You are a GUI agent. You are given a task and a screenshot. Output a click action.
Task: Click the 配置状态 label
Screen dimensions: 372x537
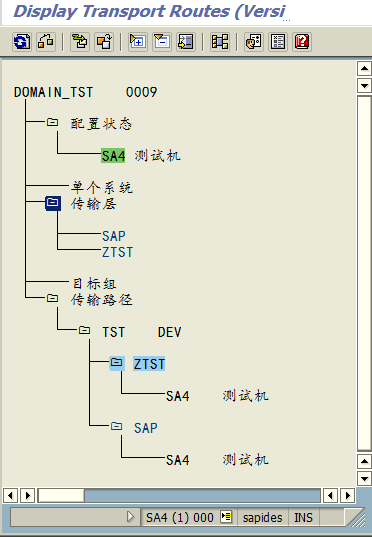(x=102, y=124)
